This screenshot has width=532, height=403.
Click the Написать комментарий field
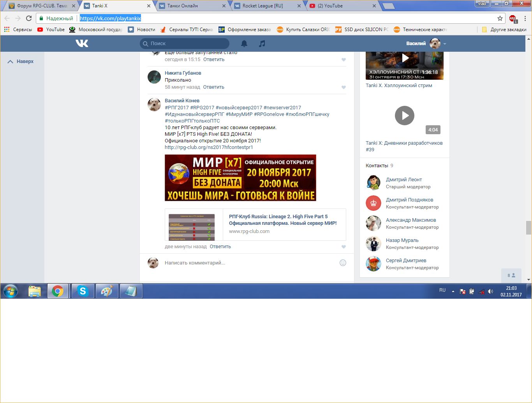click(249, 263)
